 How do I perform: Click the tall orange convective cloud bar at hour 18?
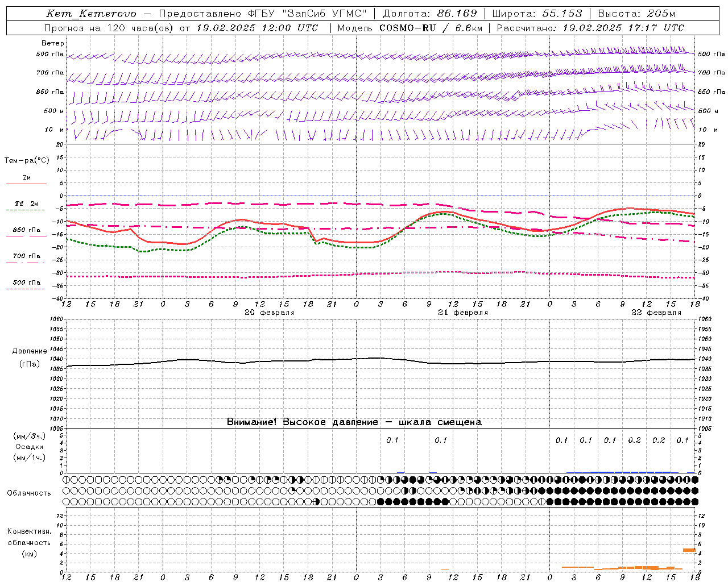[689, 550]
